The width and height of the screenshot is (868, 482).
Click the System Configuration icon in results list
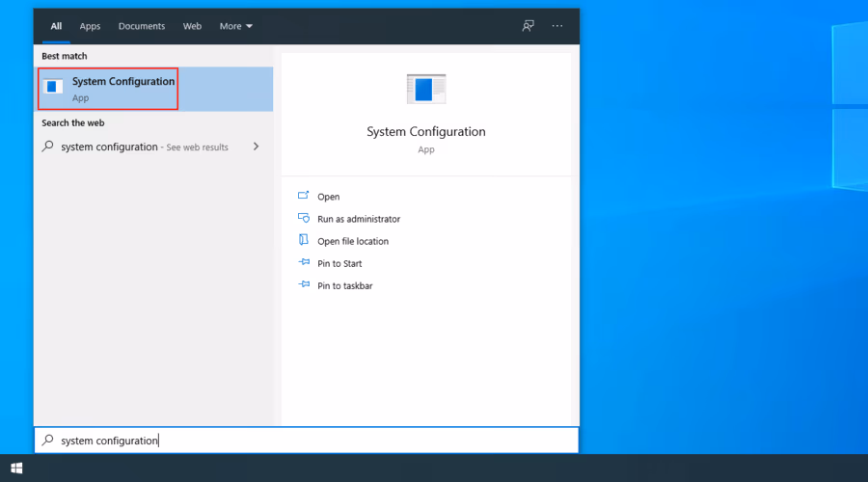point(53,87)
